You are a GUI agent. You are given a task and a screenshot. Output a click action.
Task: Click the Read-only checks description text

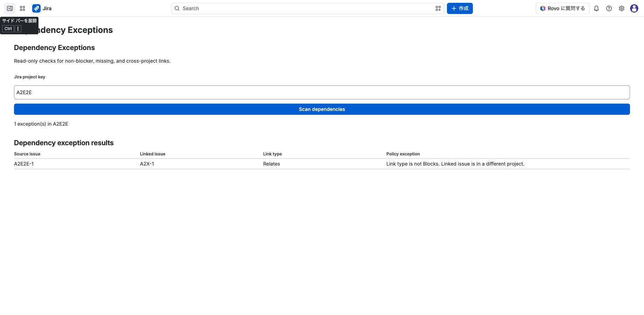(92, 61)
